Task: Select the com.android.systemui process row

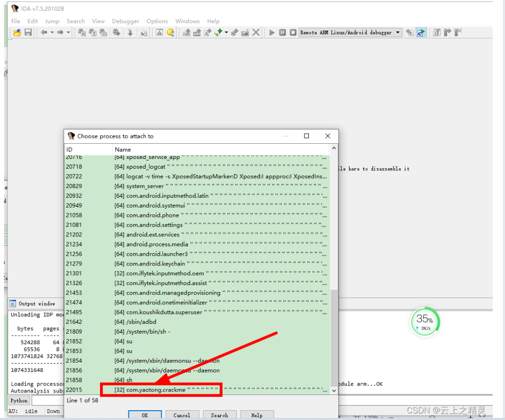Action: click(197, 205)
